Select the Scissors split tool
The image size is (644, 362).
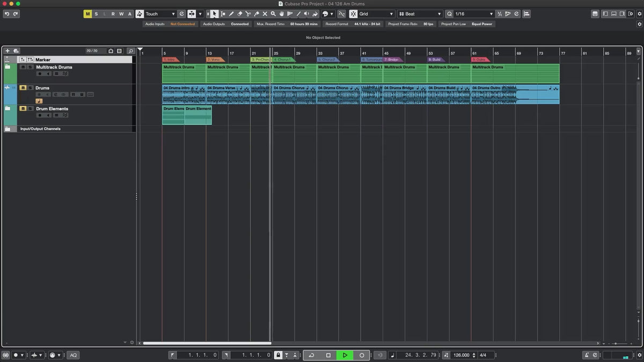click(x=248, y=14)
